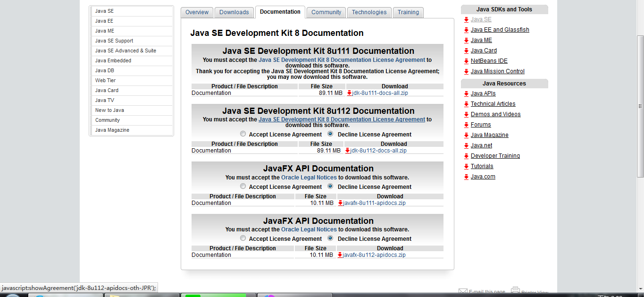The image size is (644, 297).
Task: Click the vertical scrollbar thumb of the page
Action: (x=640, y=106)
